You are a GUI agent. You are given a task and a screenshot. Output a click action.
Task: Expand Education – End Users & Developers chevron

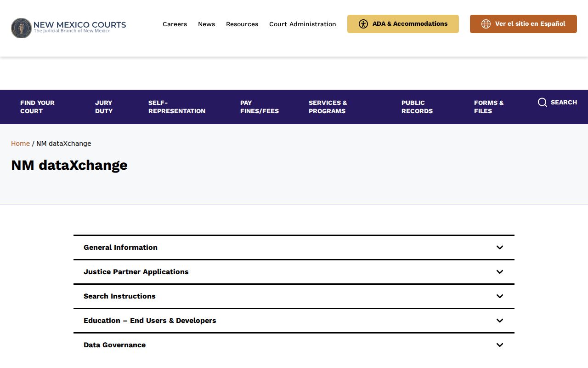(500, 321)
